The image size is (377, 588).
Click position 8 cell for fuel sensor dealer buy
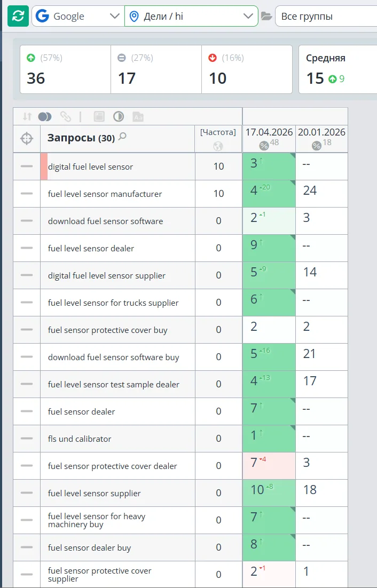pyautogui.click(x=269, y=547)
